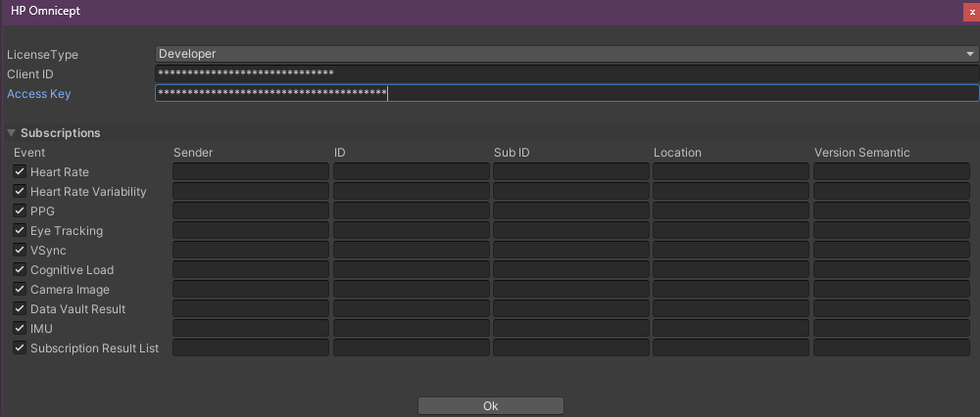Click the Heart Rate Sender field
Image resolution: width=980 pixels, height=417 pixels.
tap(251, 172)
